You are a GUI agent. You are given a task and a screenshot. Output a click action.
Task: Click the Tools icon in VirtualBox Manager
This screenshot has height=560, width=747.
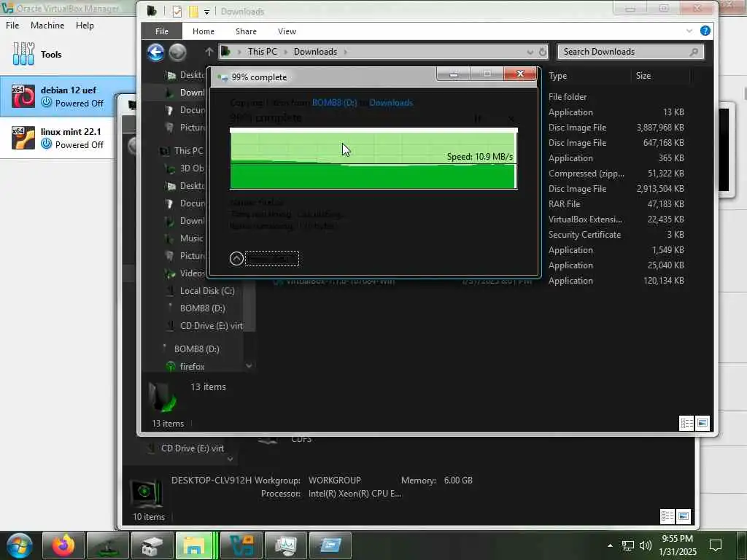coord(23,54)
